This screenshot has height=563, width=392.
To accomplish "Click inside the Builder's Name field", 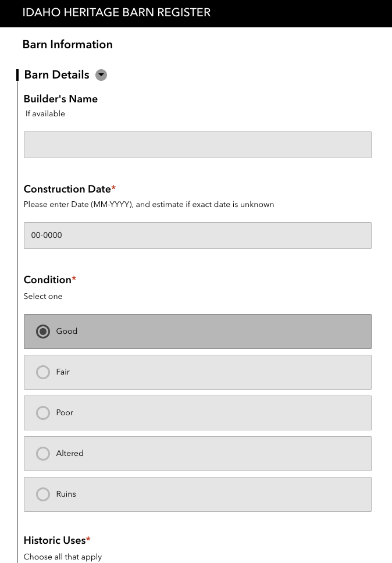I will coord(197,144).
